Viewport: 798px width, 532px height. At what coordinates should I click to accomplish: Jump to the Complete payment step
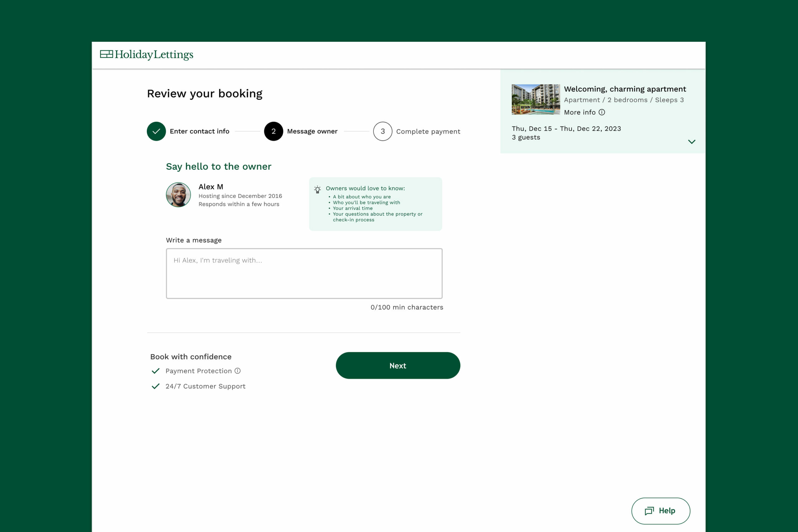[x=428, y=132]
